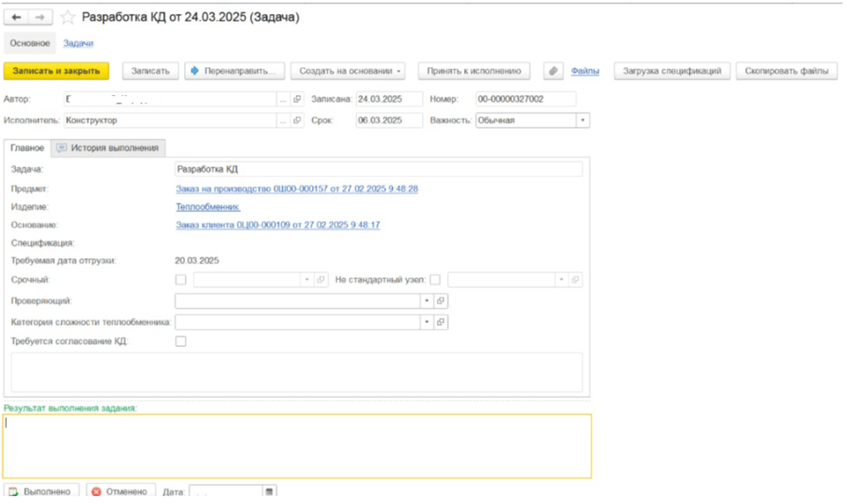Toggle the Не стандартный узел checkbox
The height and width of the screenshot is (504, 846).
point(435,280)
